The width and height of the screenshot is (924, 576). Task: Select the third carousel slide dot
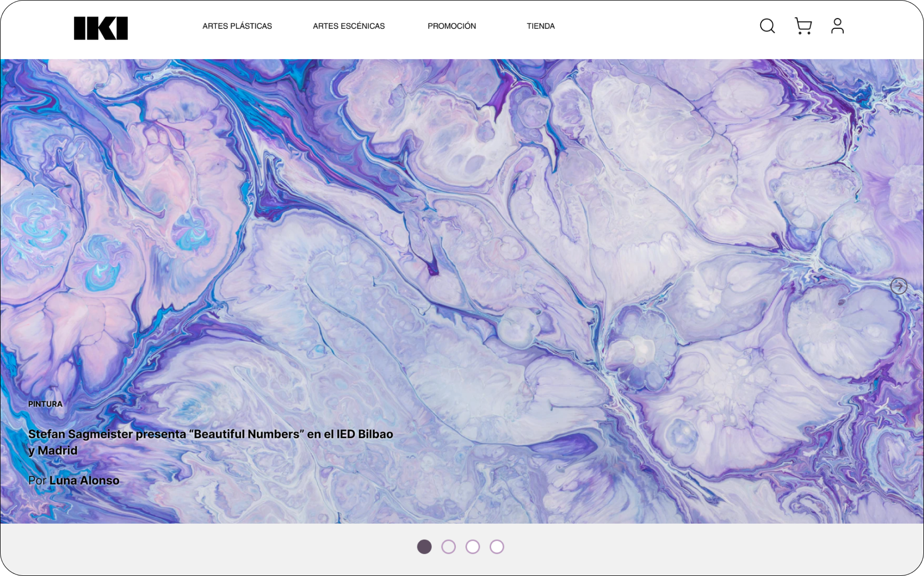click(x=472, y=547)
